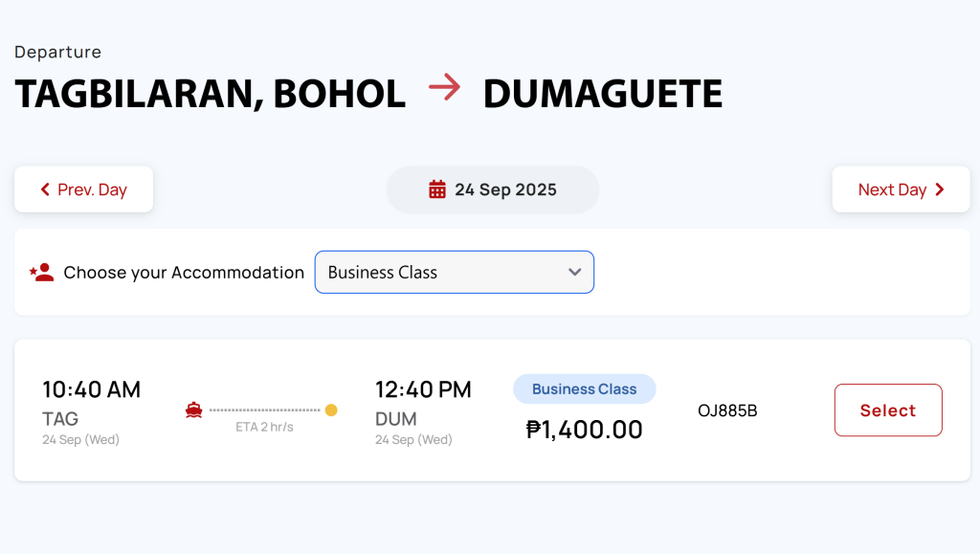The width and height of the screenshot is (980, 554).
Task: Select the 10:40 AM trip
Action: click(x=888, y=410)
